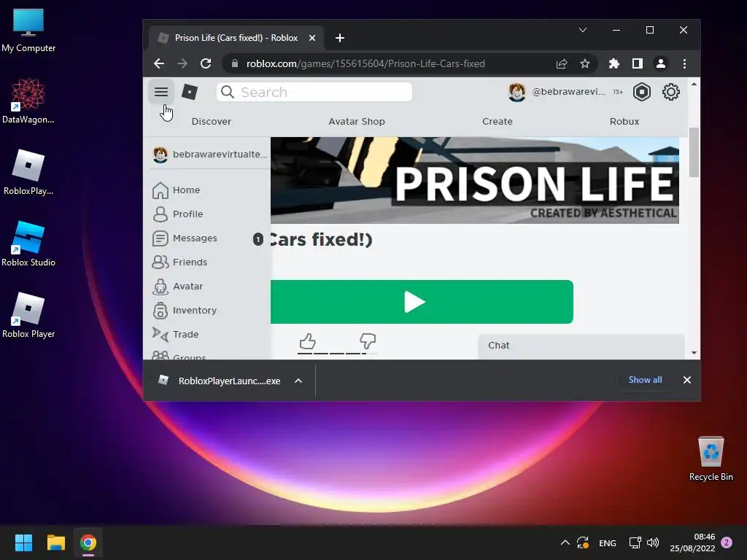Select the Recycle Bin
747x560 pixels.
(711, 458)
